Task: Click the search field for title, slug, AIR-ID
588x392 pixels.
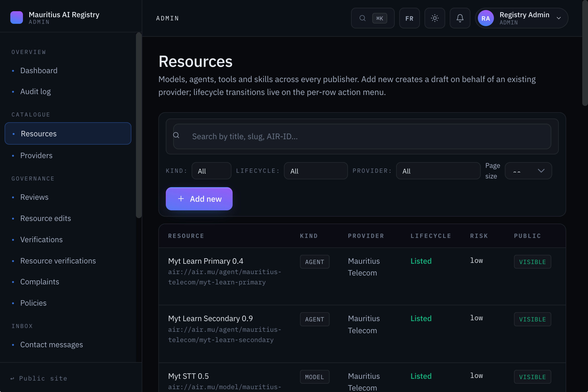Action: [x=362, y=136]
